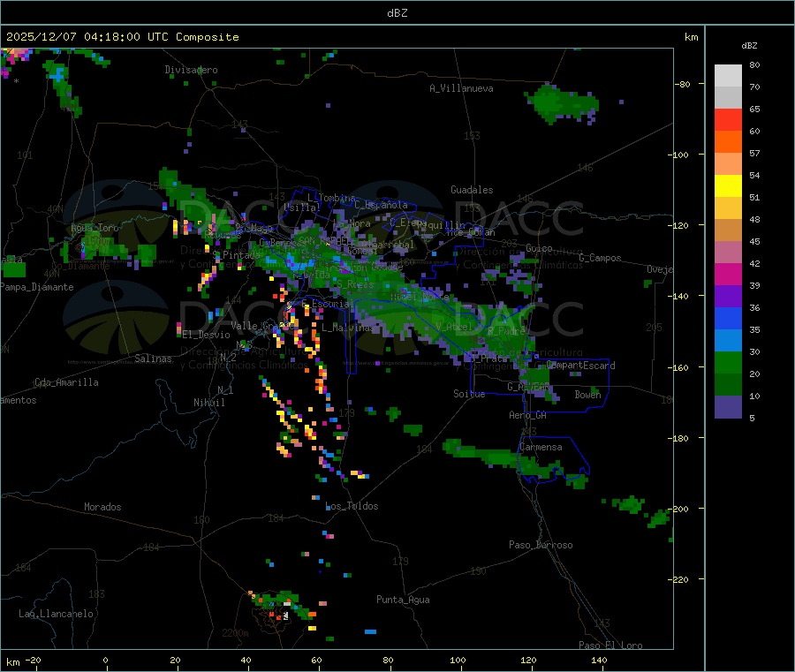Select the Nihuil label
Viewport: 795px width, 672px height.
[x=209, y=403]
